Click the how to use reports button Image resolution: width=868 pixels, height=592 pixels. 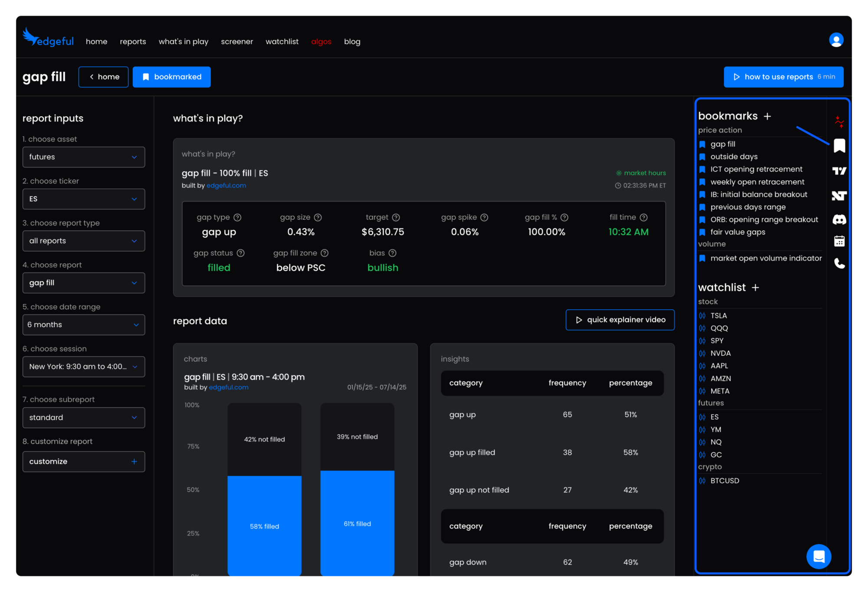pos(783,77)
